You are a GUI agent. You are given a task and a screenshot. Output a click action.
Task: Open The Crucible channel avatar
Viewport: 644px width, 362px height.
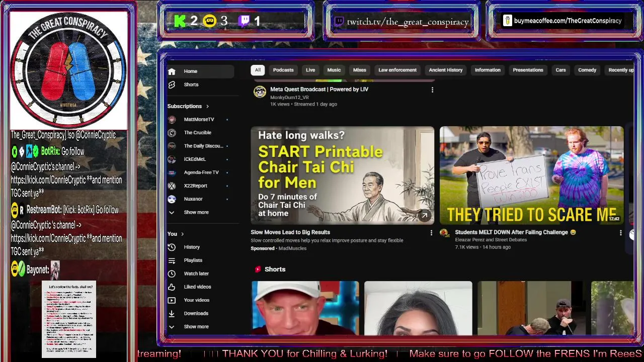tap(172, 133)
